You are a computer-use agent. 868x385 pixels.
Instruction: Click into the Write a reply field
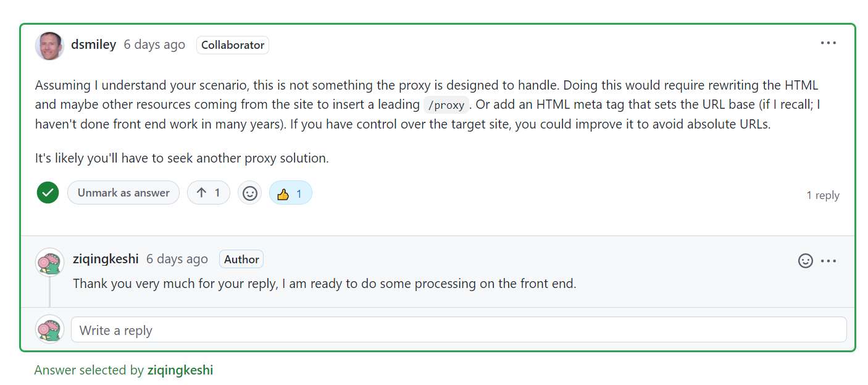click(x=459, y=330)
